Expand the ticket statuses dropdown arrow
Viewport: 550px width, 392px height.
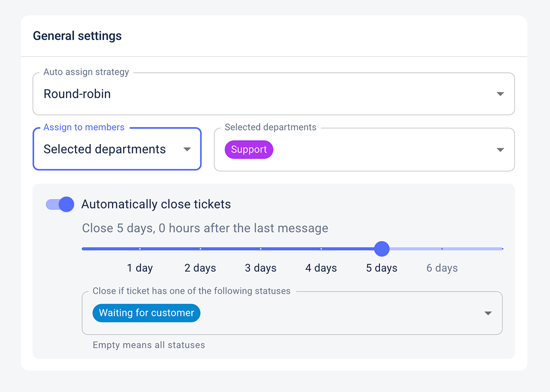coord(487,313)
